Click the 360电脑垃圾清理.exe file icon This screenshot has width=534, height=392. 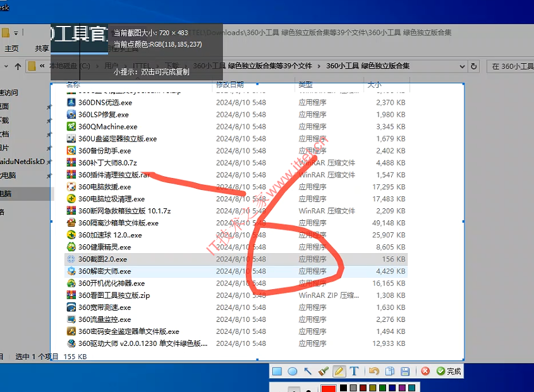[71, 199]
